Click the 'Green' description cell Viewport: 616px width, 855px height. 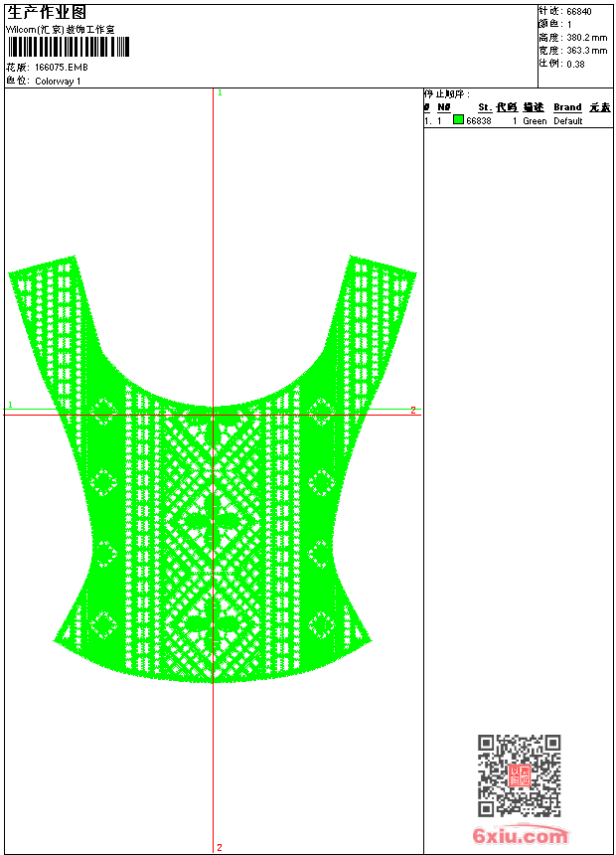coord(535,121)
